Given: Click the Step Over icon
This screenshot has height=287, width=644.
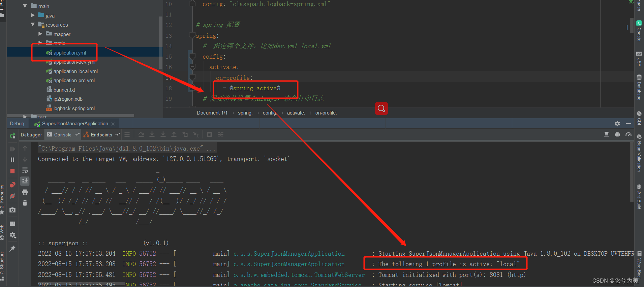Looking at the screenshot, I should coord(141,135).
